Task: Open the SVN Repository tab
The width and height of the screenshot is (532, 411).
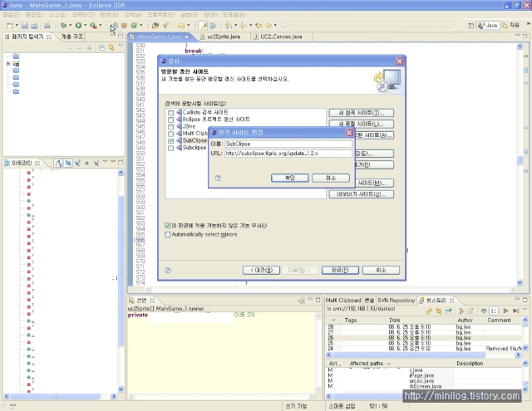Action: [x=396, y=301]
